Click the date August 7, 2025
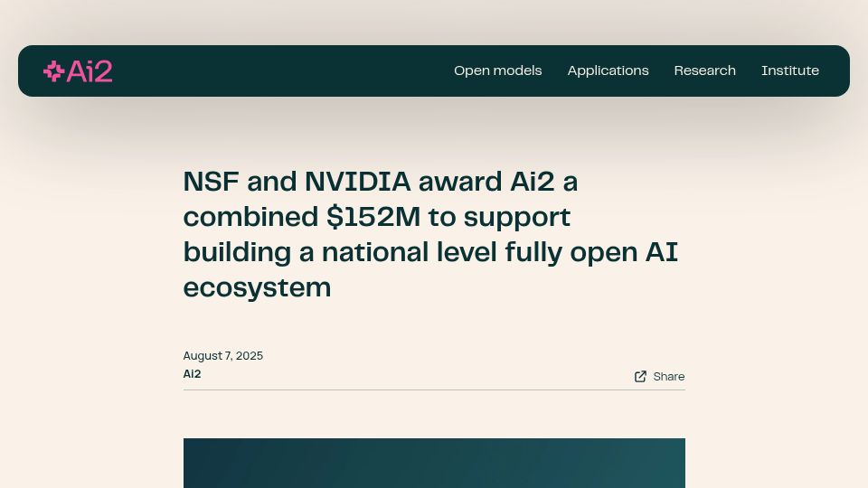The width and height of the screenshot is (868, 488). [x=223, y=356]
